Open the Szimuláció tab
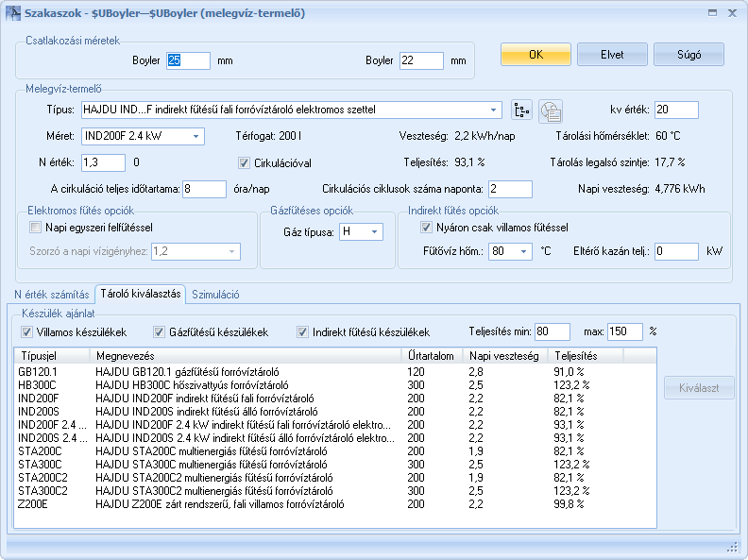Image resolution: width=748 pixels, height=560 pixels. point(215,295)
